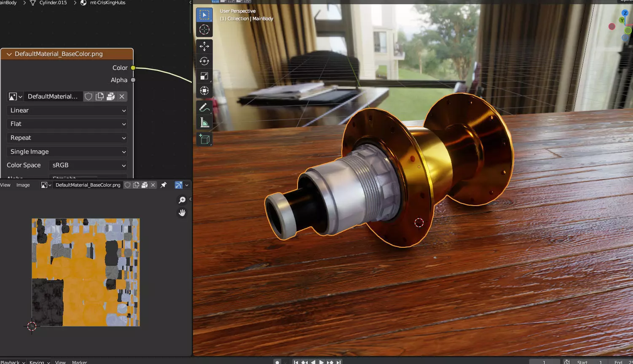Select the Rotate tool
This screenshot has height=364, width=633.
click(x=204, y=61)
